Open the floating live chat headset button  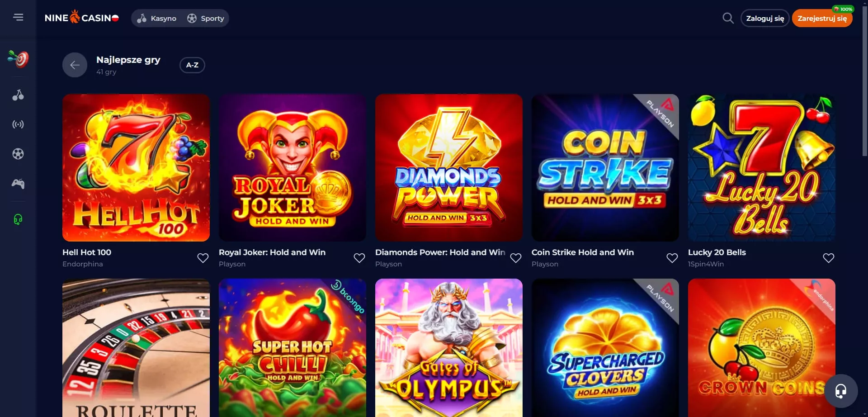click(841, 391)
